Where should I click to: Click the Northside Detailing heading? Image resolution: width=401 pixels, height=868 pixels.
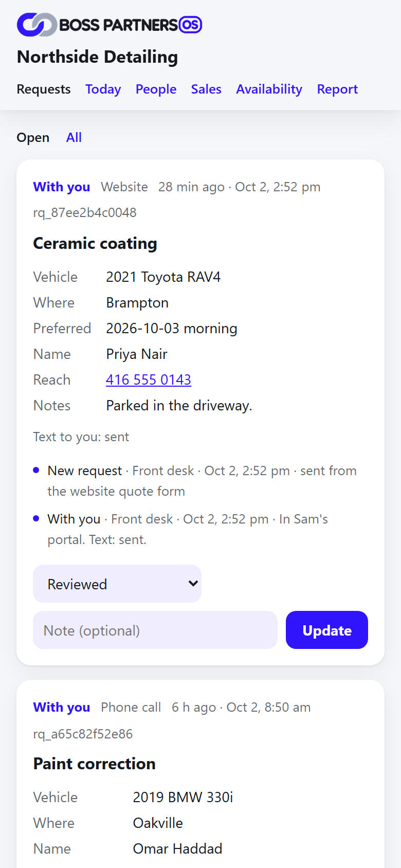tap(98, 57)
